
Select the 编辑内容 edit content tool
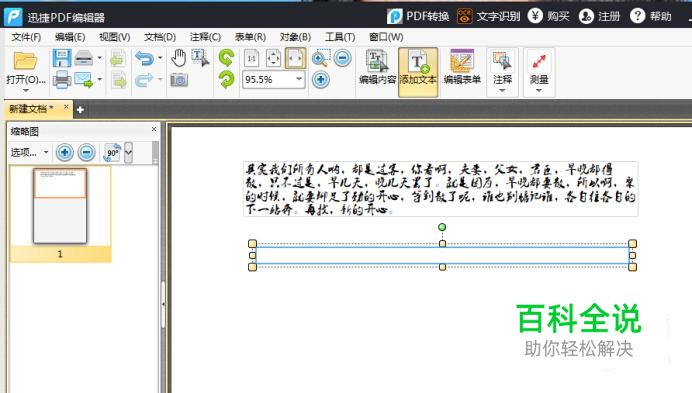377,67
